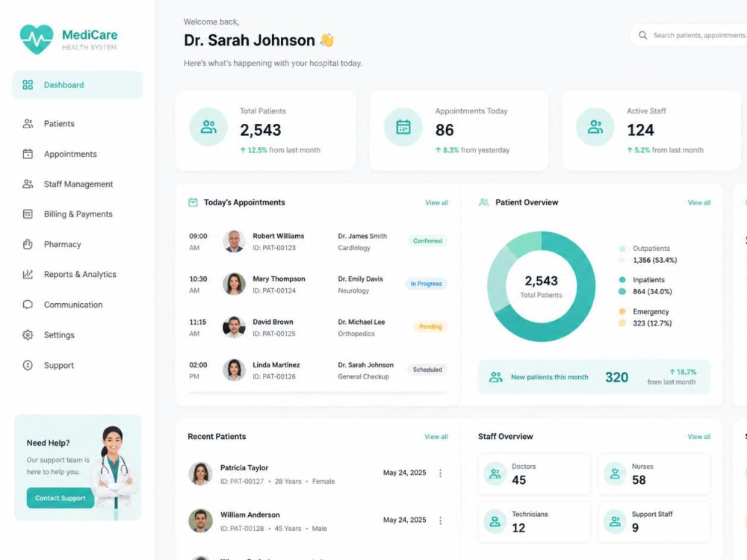
Task: Click the Emergency legend color dot
Action: click(x=622, y=311)
